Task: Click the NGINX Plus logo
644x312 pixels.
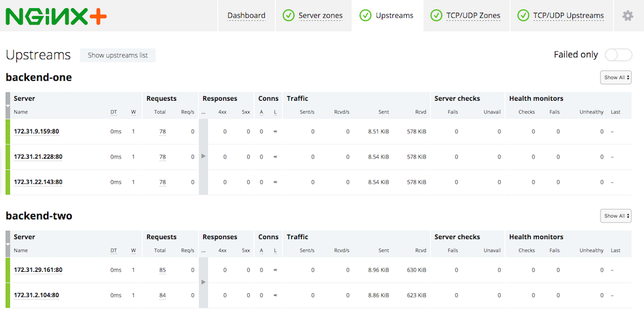Action: 56,16
